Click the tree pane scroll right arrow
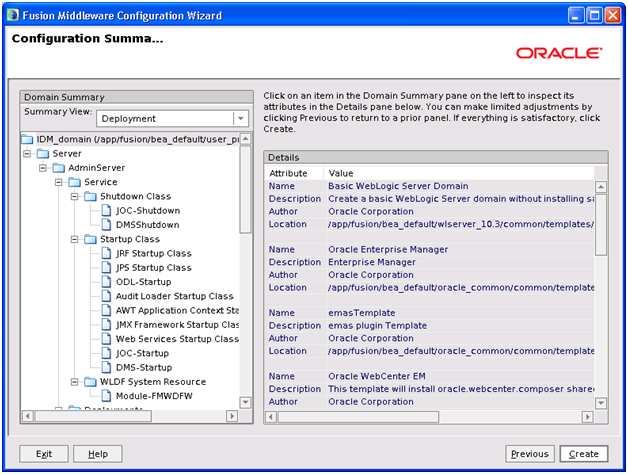628x474 pixels. (x=231, y=416)
